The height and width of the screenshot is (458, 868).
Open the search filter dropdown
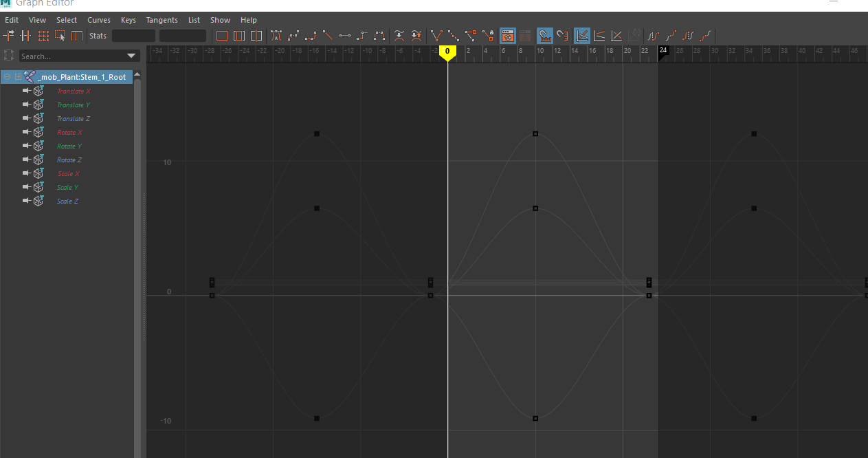click(131, 55)
